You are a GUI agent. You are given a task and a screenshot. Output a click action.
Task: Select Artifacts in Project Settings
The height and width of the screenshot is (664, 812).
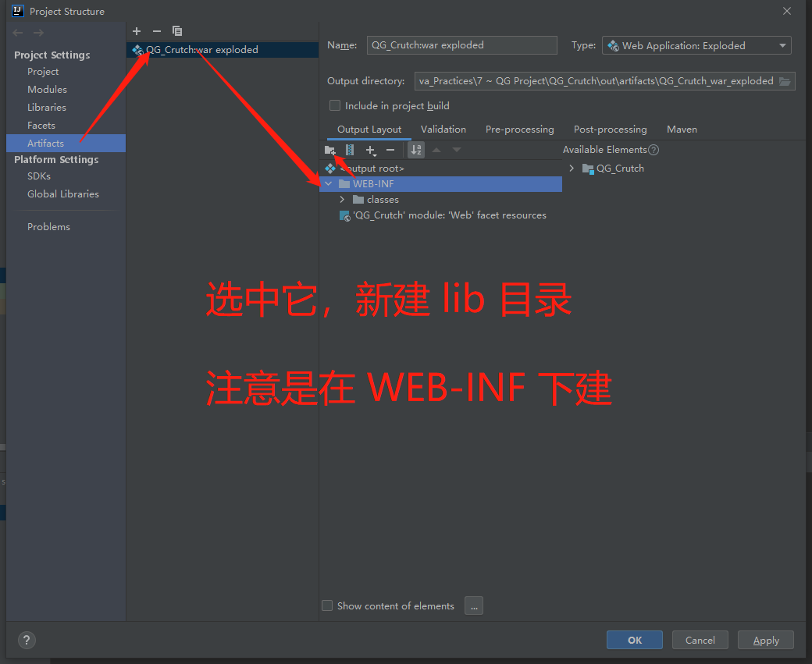coord(66,144)
